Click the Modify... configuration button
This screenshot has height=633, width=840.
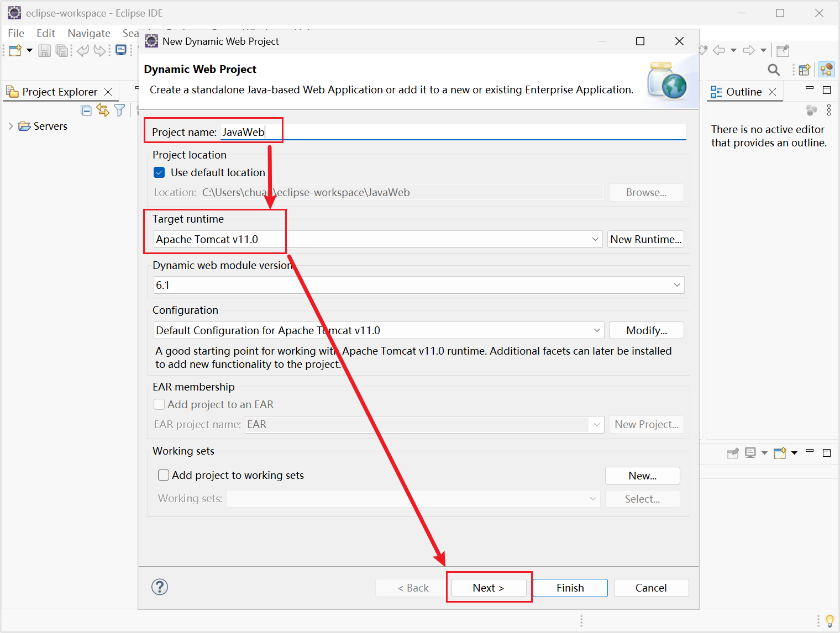pyautogui.click(x=646, y=330)
